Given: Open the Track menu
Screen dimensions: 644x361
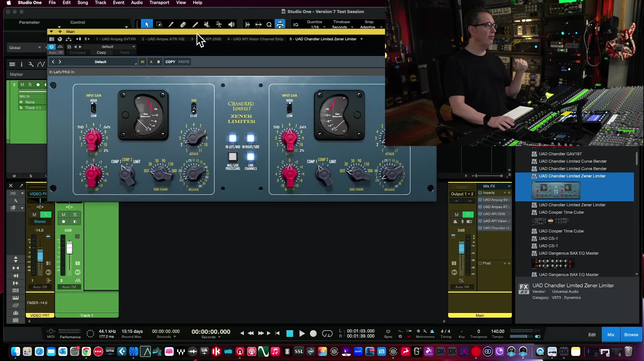Looking at the screenshot, I should coord(100,3).
